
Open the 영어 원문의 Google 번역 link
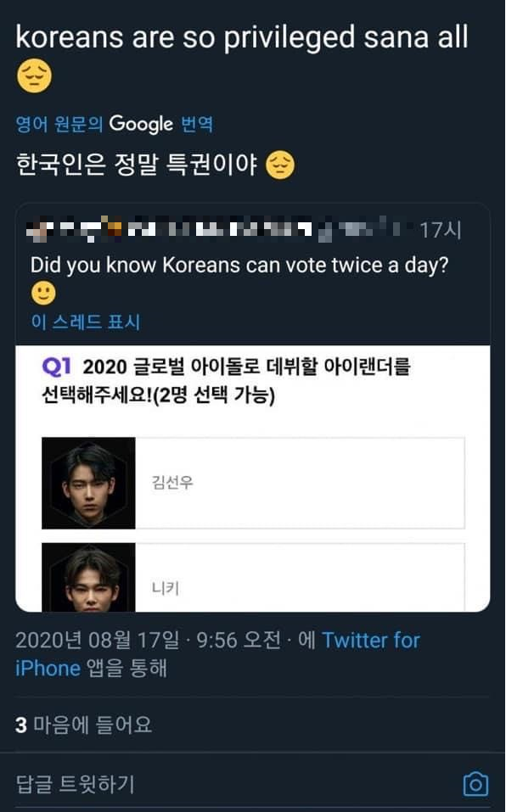[x=115, y=124]
